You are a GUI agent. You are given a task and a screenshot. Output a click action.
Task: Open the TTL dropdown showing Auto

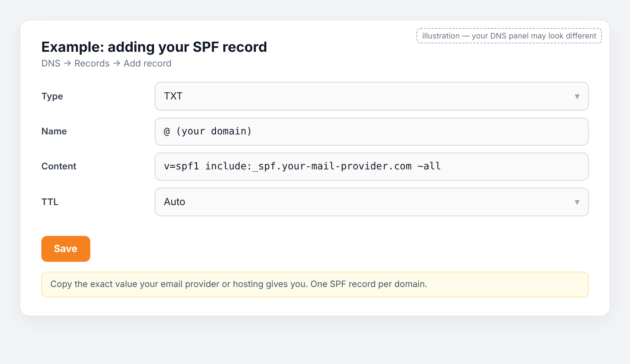(371, 202)
